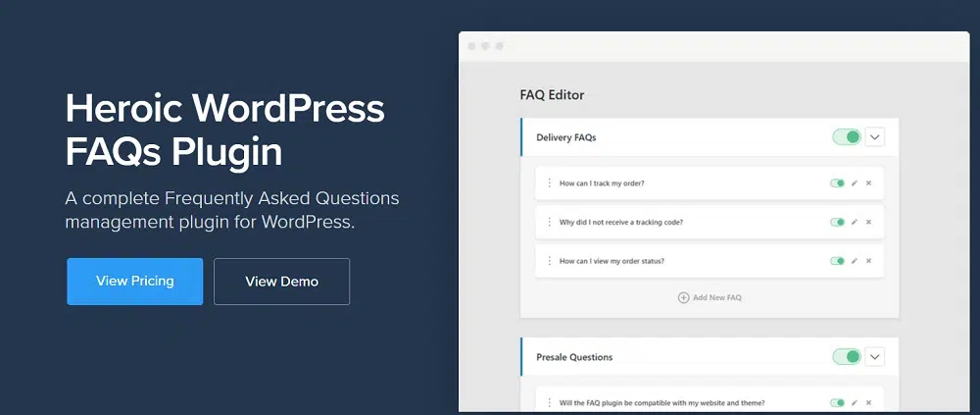This screenshot has width=980, height=415.
Task: Toggle the Presale Questions group switch
Action: (x=847, y=357)
